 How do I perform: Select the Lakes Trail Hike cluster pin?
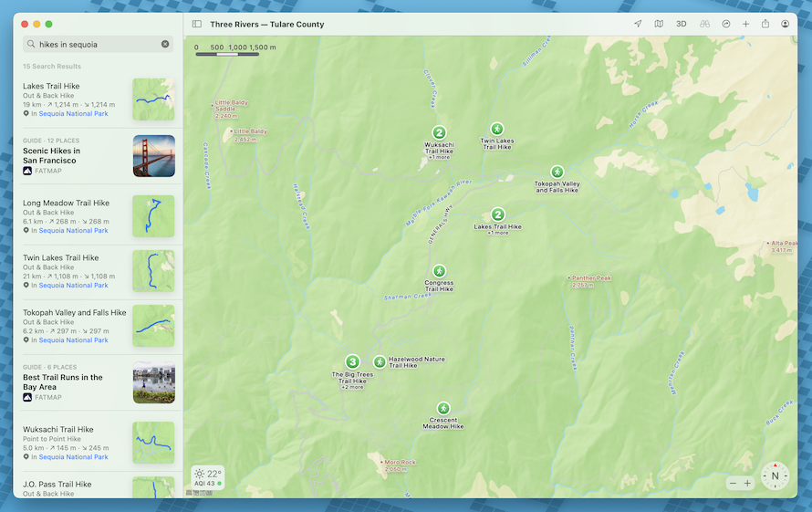coord(497,214)
